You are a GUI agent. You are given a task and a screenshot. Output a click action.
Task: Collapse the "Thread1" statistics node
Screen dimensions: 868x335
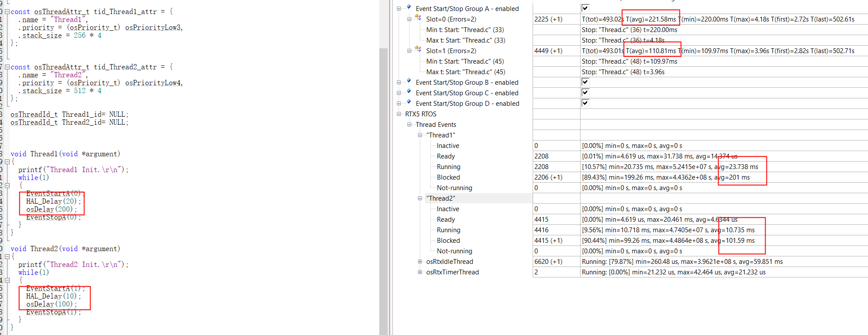pyautogui.click(x=420, y=135)
